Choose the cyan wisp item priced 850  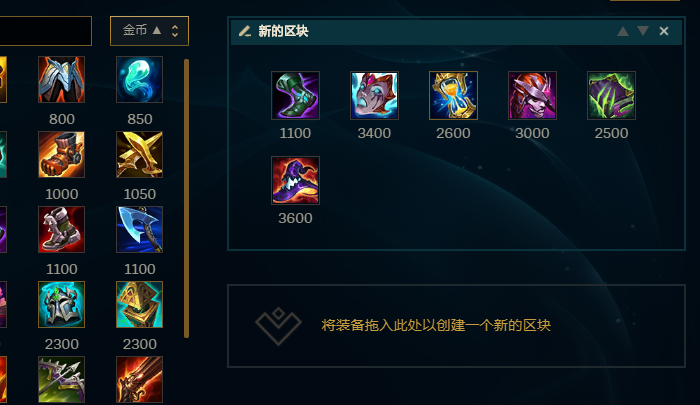139,79
